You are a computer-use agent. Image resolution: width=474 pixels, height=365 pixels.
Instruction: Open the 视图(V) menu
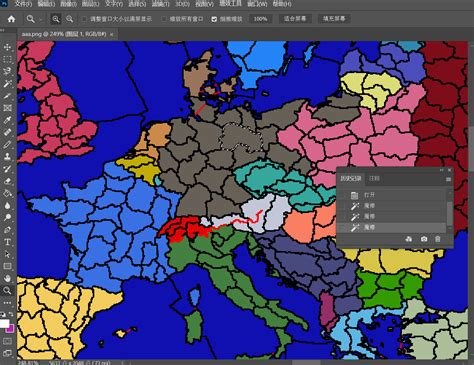click(204, 4)
